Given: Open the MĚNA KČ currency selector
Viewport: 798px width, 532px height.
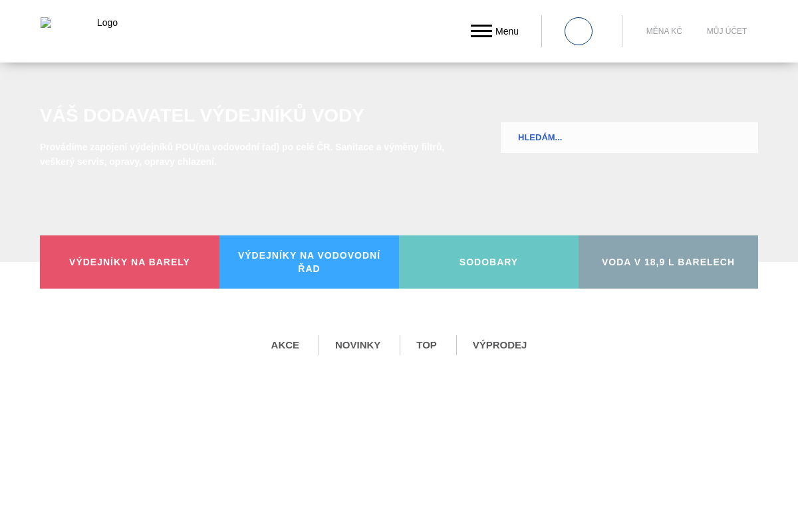Looking at the screenshot, I should (x=664, y=31).
